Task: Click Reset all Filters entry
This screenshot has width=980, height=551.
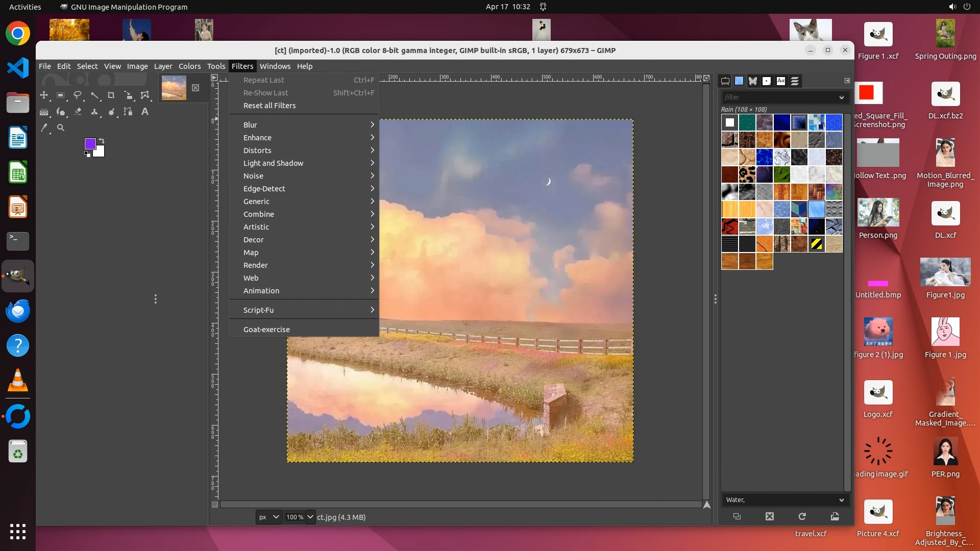Action: pyautogui.click(x=269, y=106)
